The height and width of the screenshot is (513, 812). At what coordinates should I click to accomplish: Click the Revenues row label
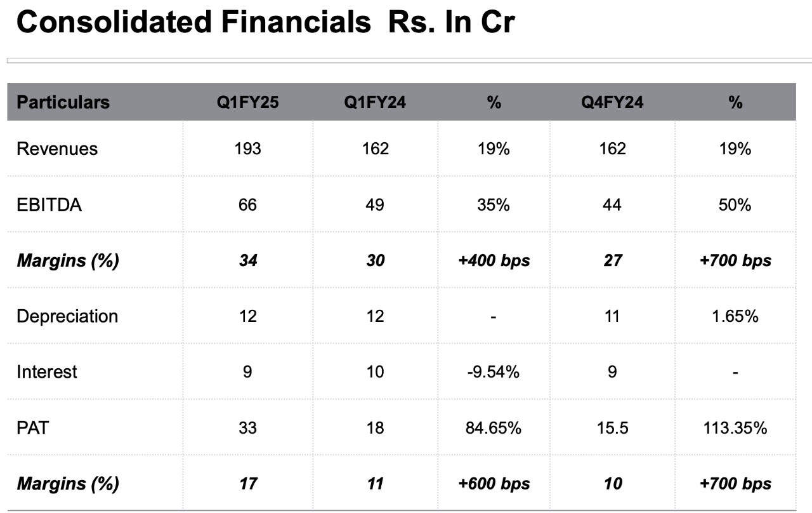(57, 149)
